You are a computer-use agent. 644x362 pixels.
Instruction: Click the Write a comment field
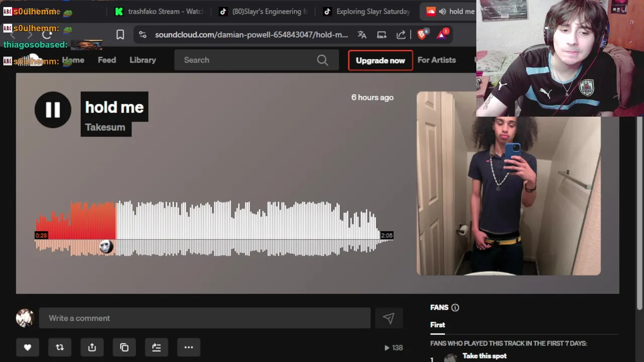point(205,318)
